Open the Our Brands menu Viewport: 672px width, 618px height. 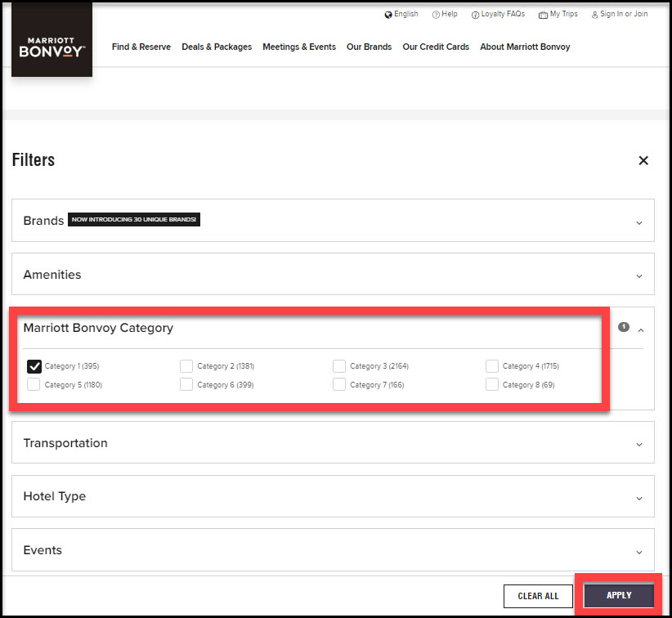pyautogui.click(x=369, y=47)
